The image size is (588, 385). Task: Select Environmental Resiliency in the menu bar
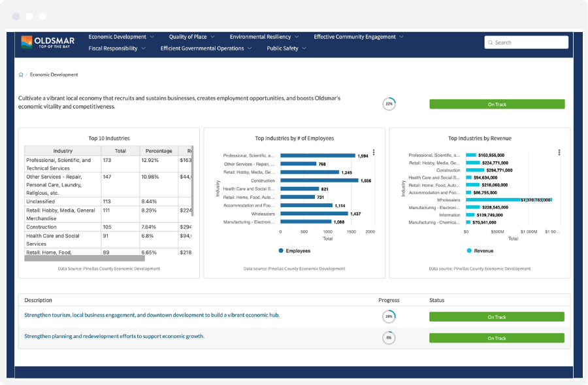coord(259,37)
